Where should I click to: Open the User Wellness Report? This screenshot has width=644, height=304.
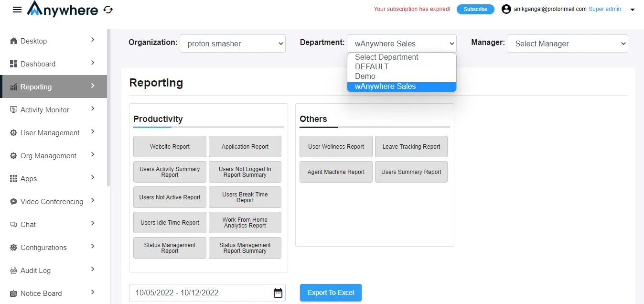336,147
